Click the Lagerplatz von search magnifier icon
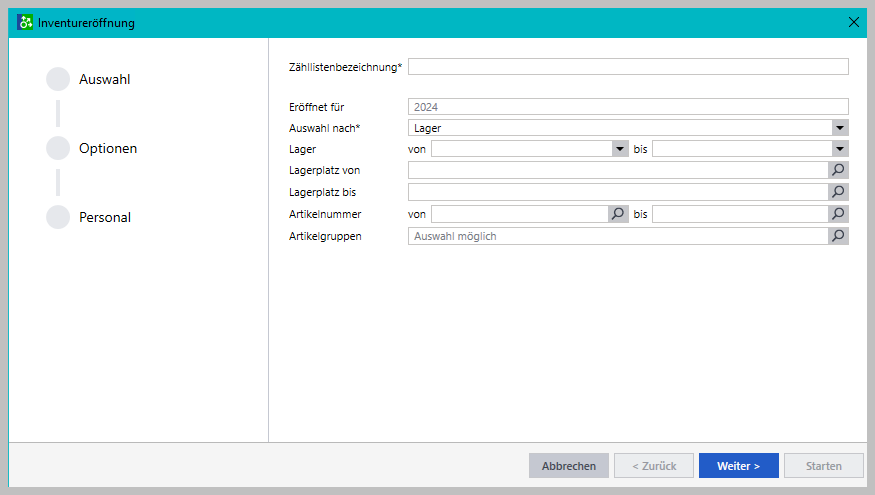875x495 pixels. click(x=838, y=170)
